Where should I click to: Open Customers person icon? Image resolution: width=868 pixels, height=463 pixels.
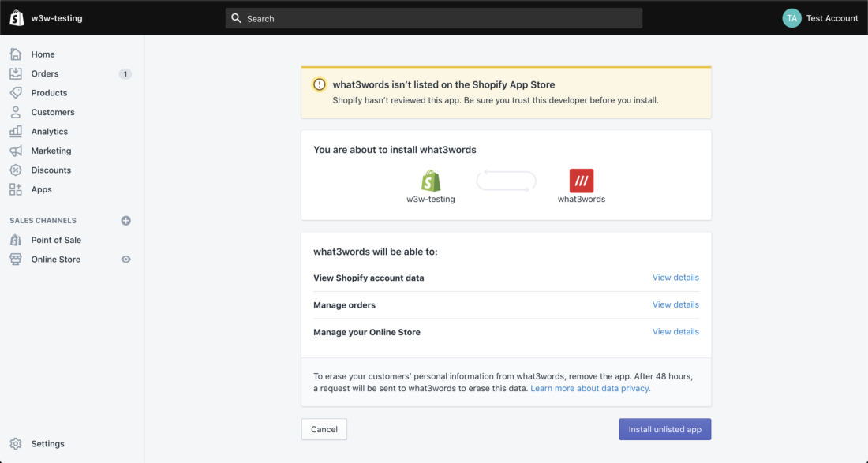tap(16, 112)
